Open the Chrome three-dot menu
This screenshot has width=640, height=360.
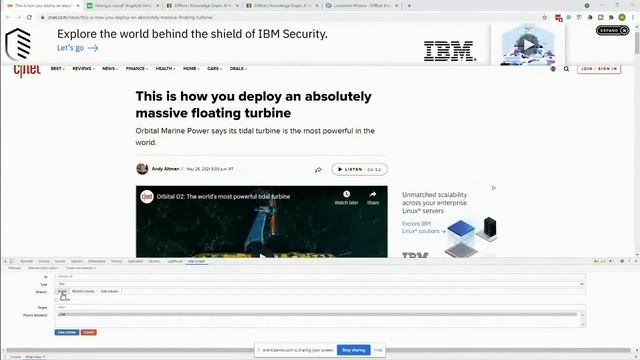coord(633,17)
